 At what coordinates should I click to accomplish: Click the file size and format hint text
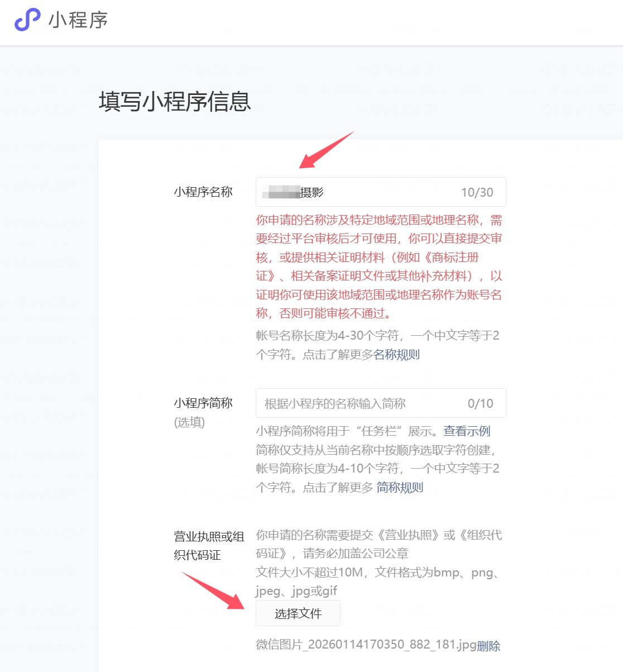coord(379,581)
